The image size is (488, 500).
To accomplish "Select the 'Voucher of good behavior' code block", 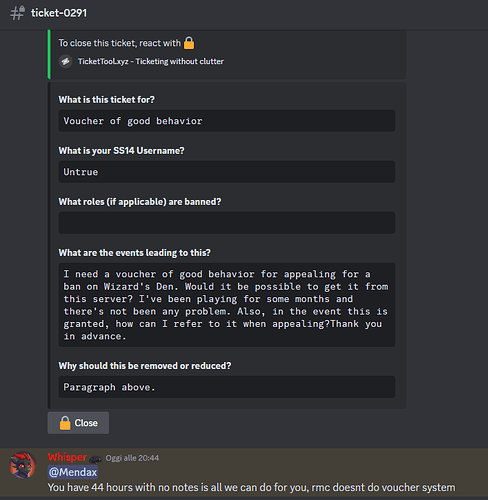I will [227, 121].
